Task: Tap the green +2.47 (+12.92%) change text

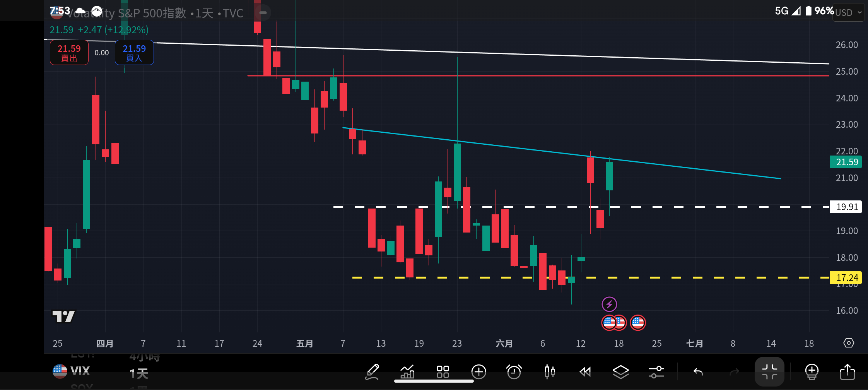Action: click(113, 30)
